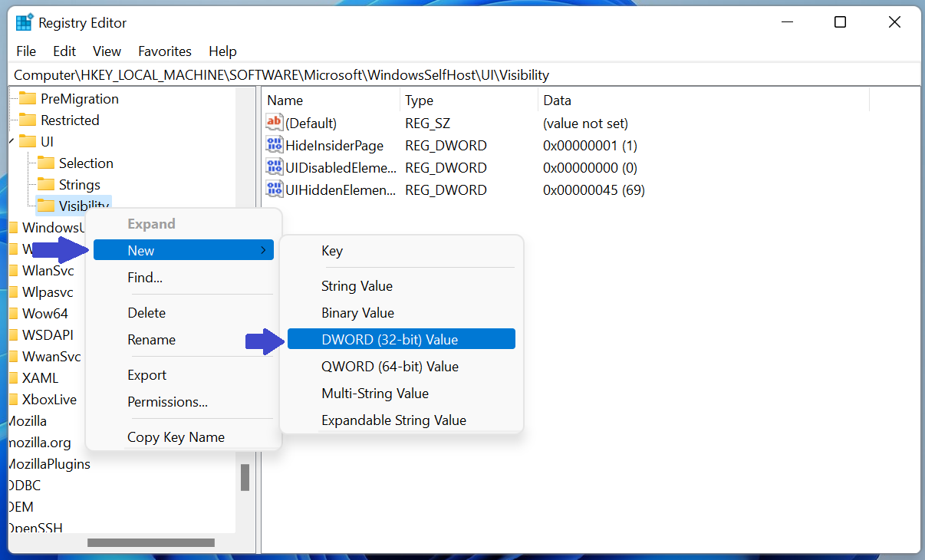The image size is (925, 560).
Task: Expand the New submenu
Action: pyautogui.click(x=141, y=249)
